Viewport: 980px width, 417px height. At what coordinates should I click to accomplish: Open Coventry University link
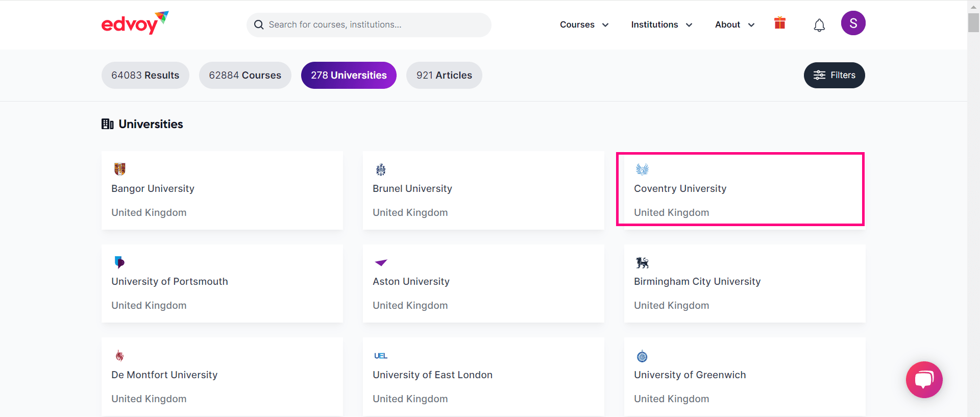tap(680, 188)
